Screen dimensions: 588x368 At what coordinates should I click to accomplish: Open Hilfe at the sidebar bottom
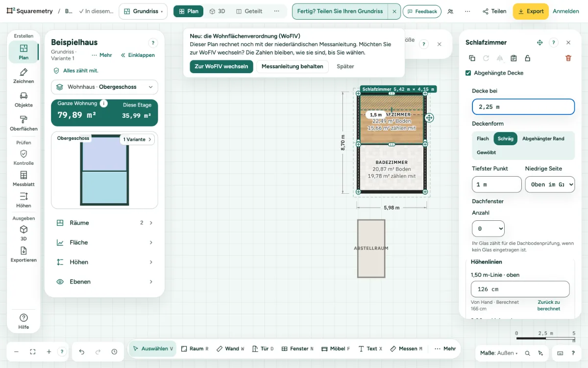[24, 321]
